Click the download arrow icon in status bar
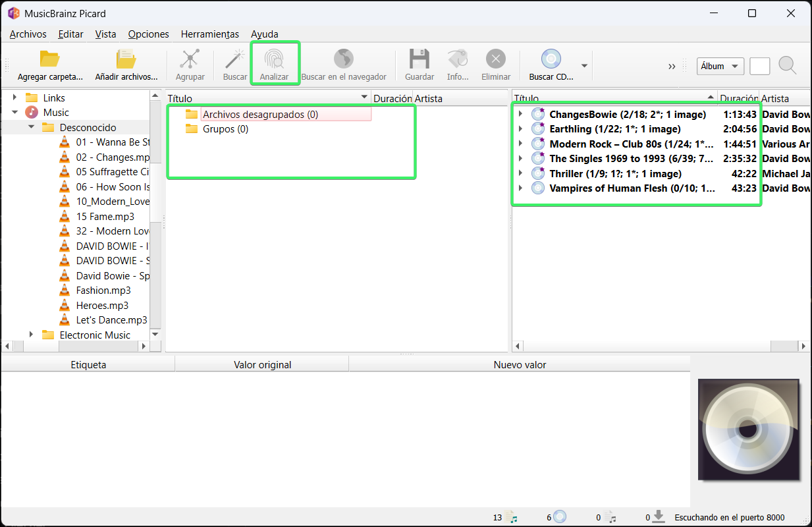Viewport: 812px width, 527px height. coord(658,517)
